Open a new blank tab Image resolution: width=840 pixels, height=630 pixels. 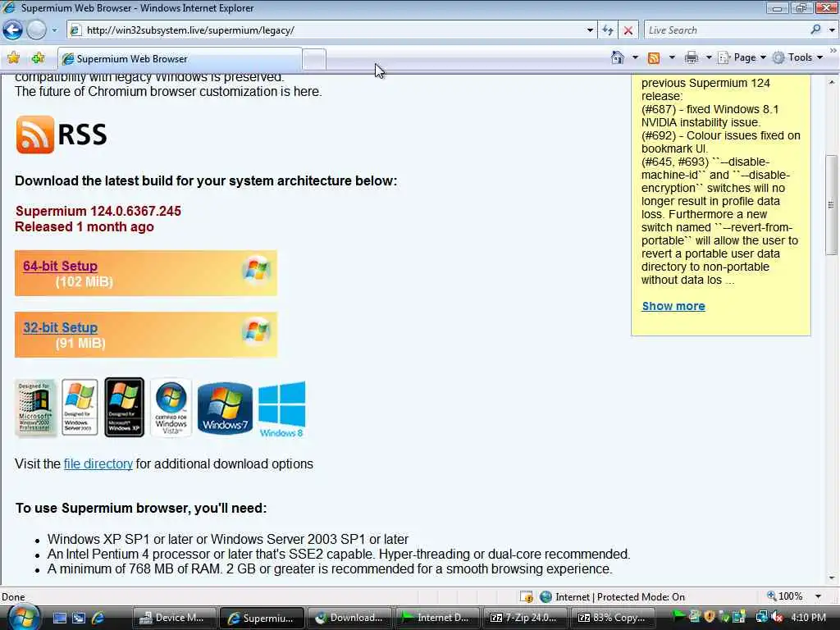click(x=314, y=59)
